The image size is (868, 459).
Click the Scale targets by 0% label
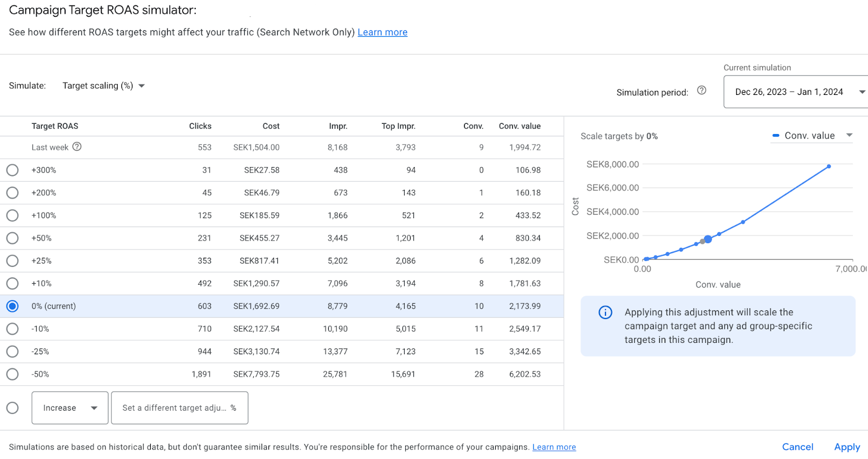[619, 136]
